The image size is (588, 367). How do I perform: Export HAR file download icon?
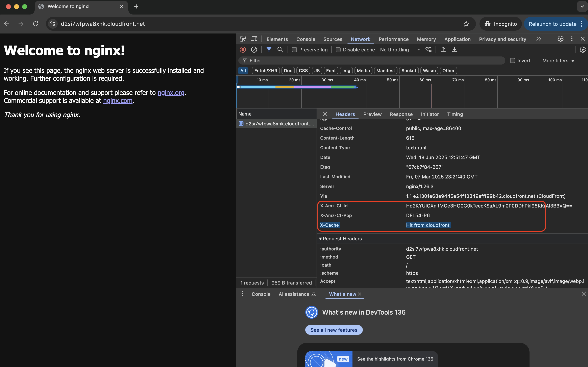coord(454,50)
